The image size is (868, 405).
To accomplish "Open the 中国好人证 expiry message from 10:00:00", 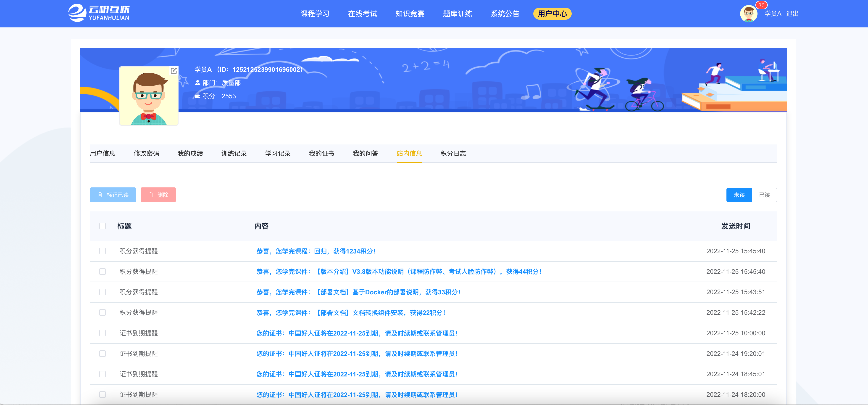I will [x=357, y=333].
